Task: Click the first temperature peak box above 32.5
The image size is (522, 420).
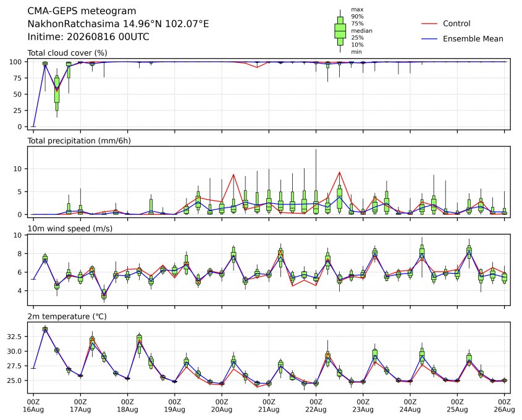Action: click(45, 329)
